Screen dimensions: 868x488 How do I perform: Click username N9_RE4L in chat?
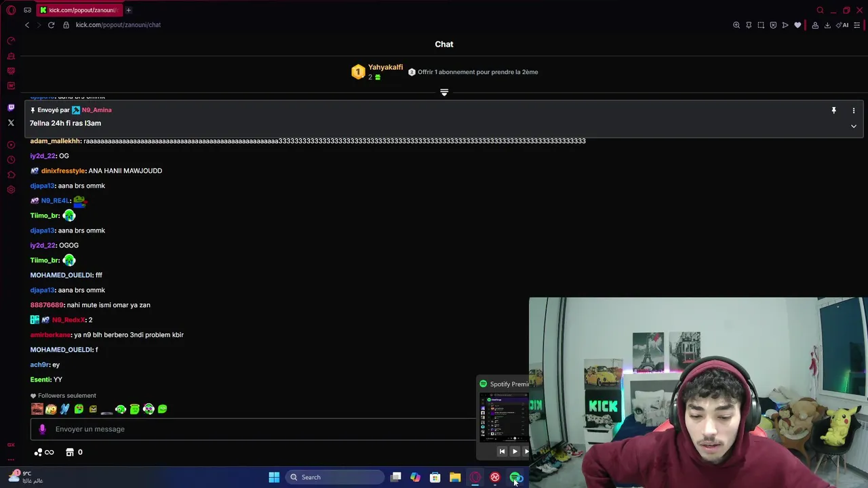point(55,201)
